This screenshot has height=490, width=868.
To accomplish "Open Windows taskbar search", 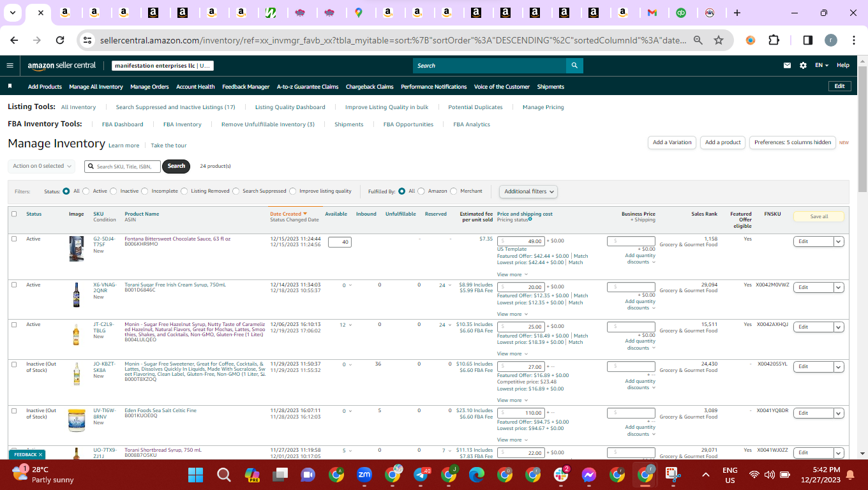I will [224, 475].
